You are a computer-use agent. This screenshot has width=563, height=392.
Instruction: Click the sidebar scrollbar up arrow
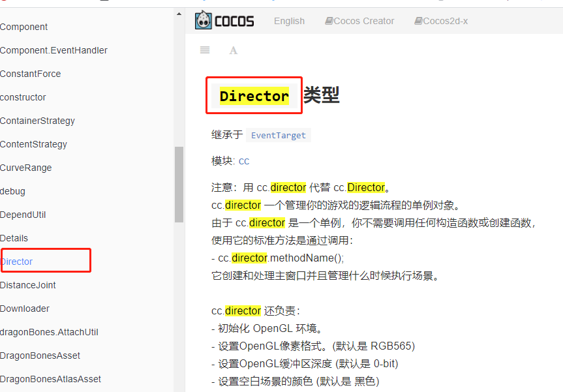(179, 14)
